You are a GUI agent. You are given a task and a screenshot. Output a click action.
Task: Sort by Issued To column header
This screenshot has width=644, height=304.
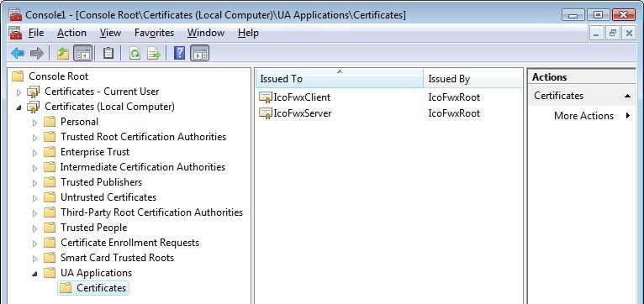click(x=340, y=79)
